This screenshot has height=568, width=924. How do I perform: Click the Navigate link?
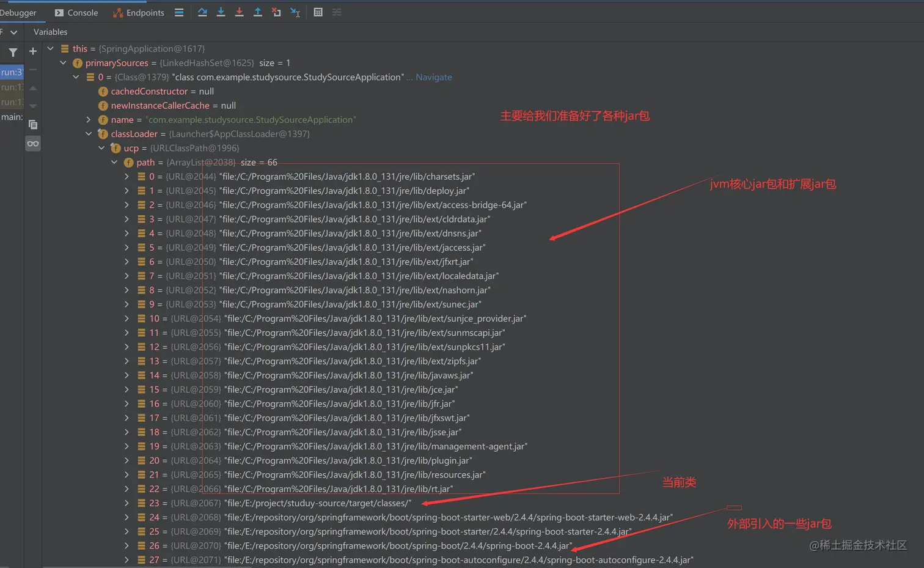[434, 77]
